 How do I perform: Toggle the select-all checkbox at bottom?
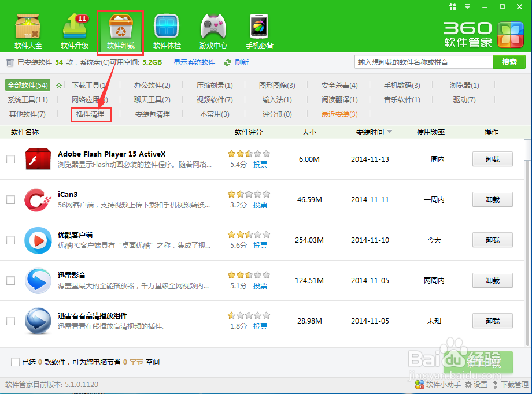(x=15, y=362)
